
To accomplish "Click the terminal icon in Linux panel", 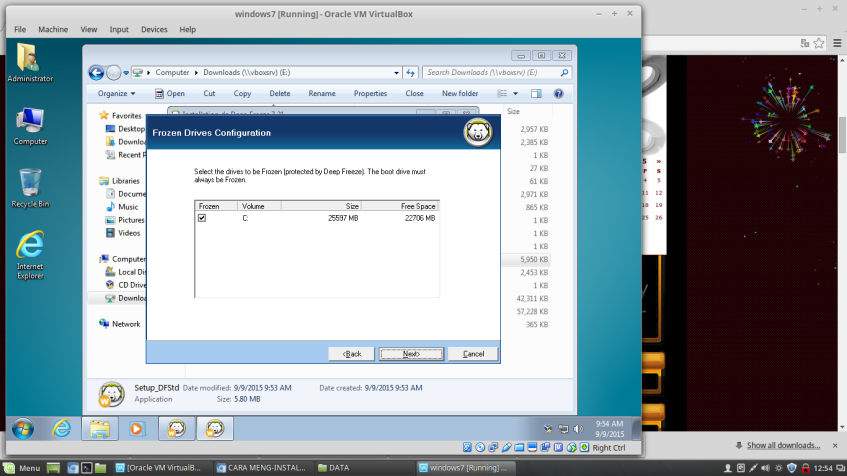I will (x=86, y=468).
